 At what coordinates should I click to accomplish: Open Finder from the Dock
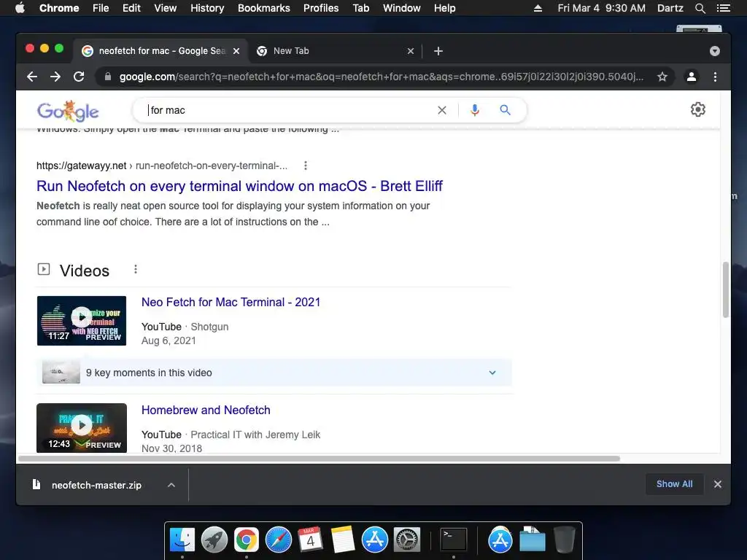point(182,540)
